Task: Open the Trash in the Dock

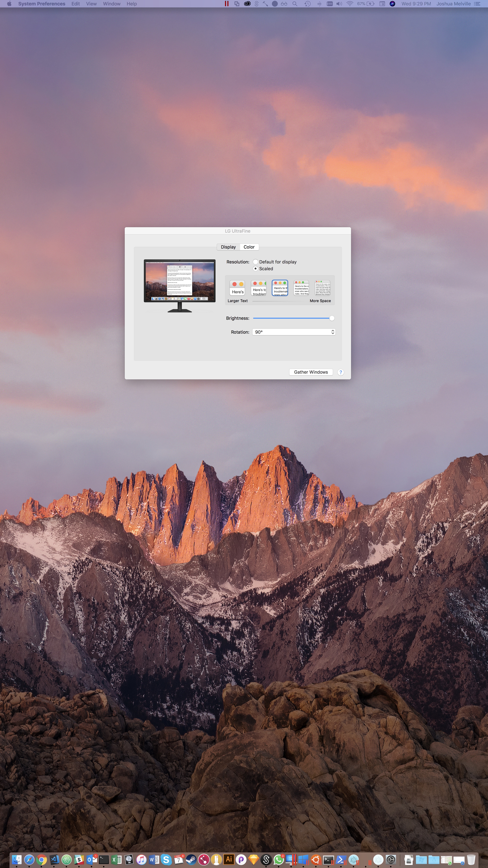Action: pyautogui.click(x=471, y=860)
